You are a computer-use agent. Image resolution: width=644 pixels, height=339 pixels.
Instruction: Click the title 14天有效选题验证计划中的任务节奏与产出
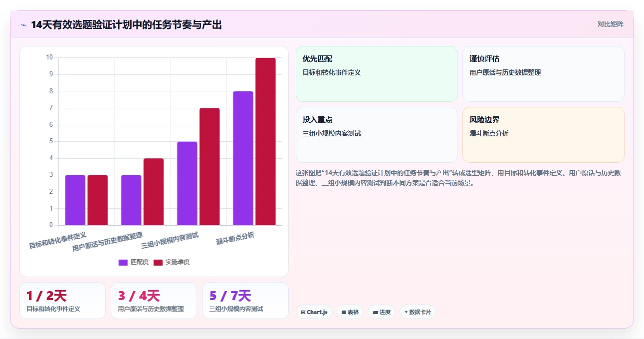tap(126, 24)
